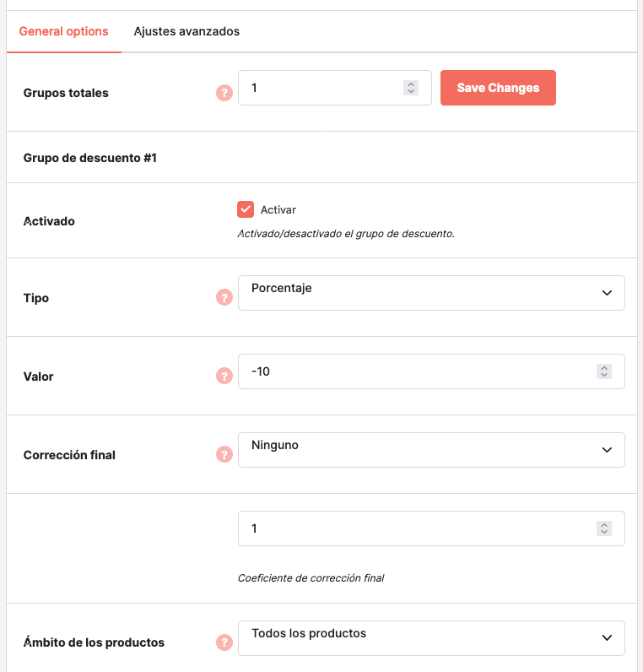Open the Todos los productos dropdown
This screenshot has width=643, height=672.
pos(431,638)
